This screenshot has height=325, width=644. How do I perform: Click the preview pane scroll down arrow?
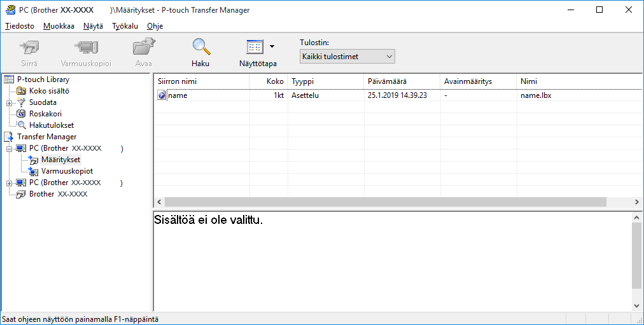point(636,306)
